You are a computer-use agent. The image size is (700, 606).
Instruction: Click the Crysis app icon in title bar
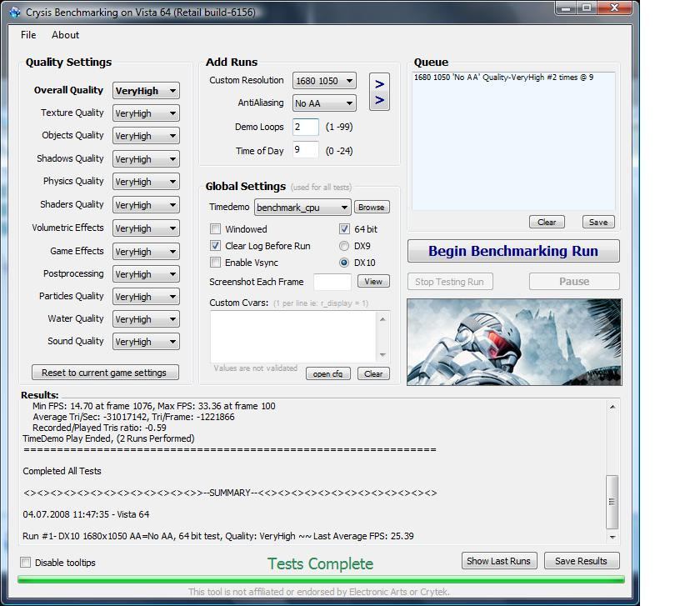[x=15, y=12]
